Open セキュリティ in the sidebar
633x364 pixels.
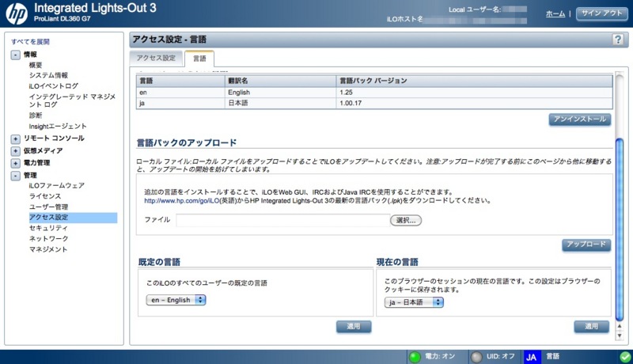48,228
